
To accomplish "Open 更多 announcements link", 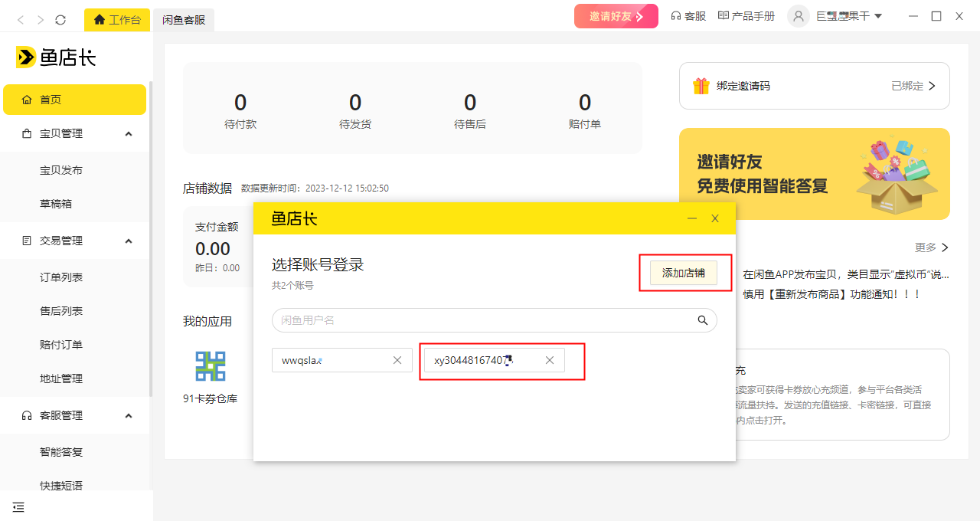I will click(x=932, y=247).
